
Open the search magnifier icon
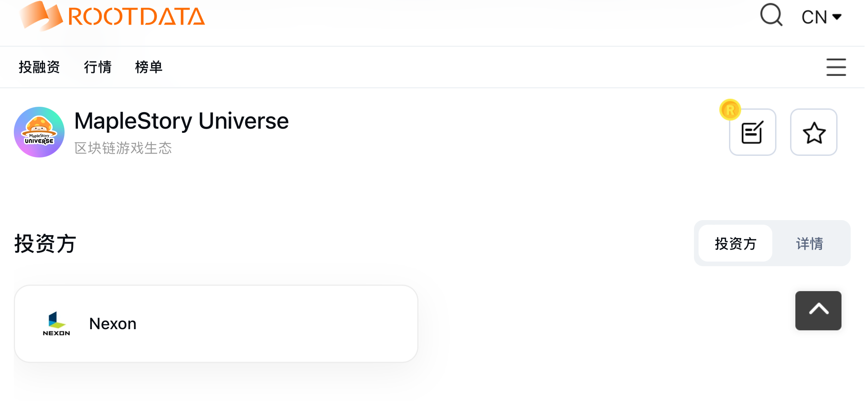coord(771,15)
